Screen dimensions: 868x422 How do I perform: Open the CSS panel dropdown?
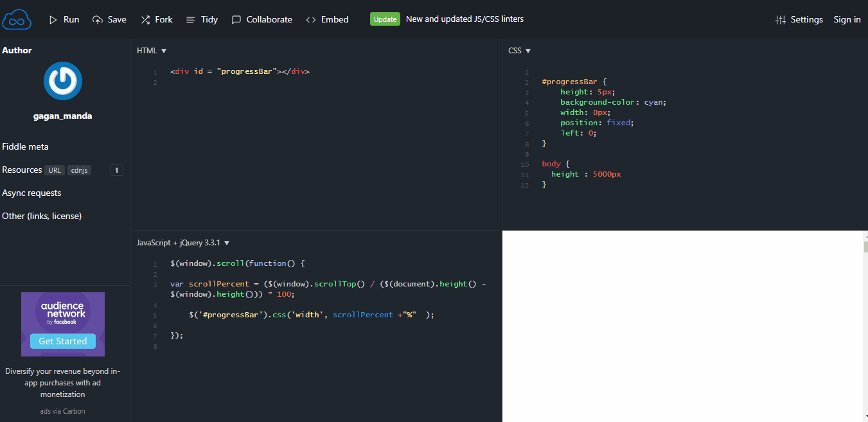tap(520, 51)
